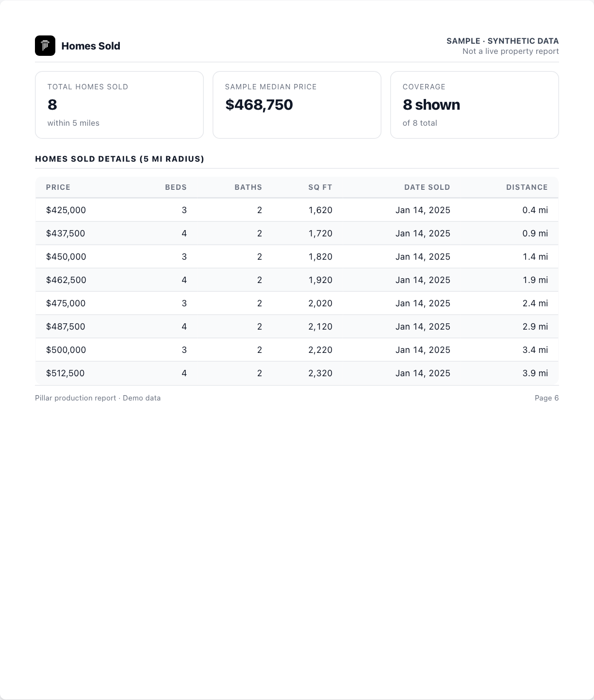
Task: Click the SQ FT column header
Action: coord(320,187)
